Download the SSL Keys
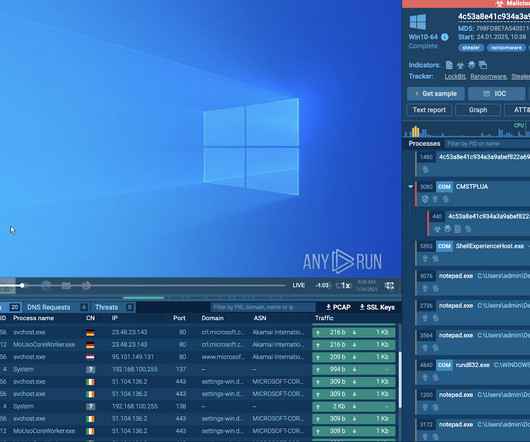Viewport: 530px width, 442px height. [377, 307]
